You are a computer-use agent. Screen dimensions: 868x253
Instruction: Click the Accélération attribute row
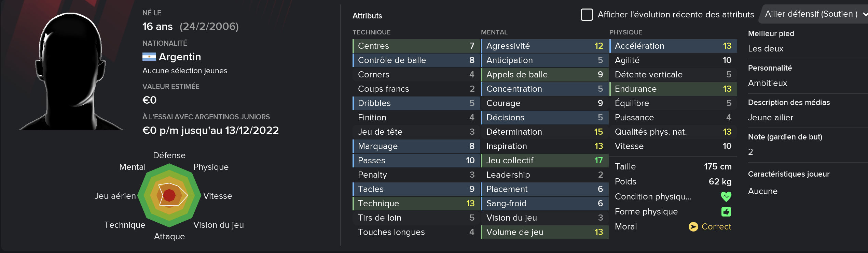pos(673,46)
